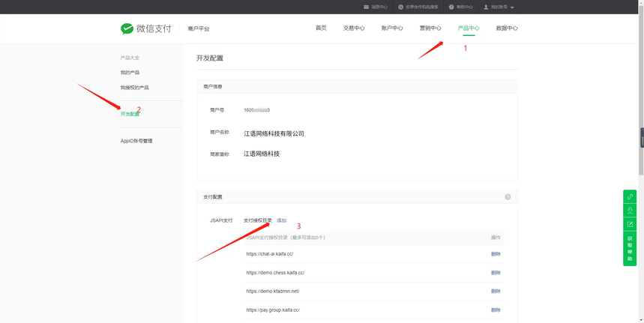Click the 收单合作机构搜索 search icon
Screen dimensions: 644x323
[400, 7]
